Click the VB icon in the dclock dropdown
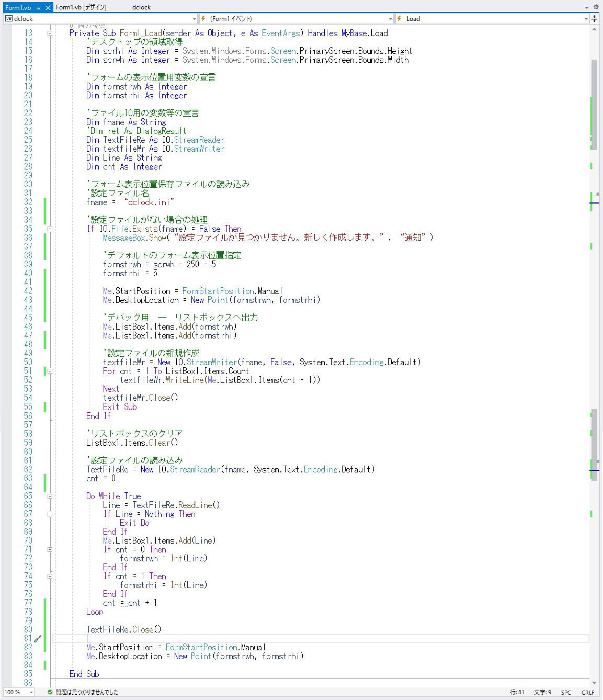The image size is (603, 700). coord(8,19)
